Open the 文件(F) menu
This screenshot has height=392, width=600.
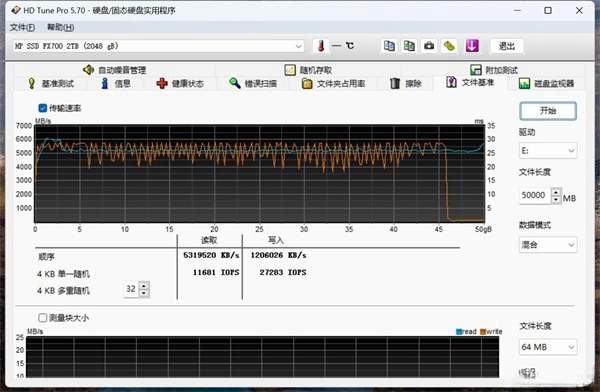(22, 27)
